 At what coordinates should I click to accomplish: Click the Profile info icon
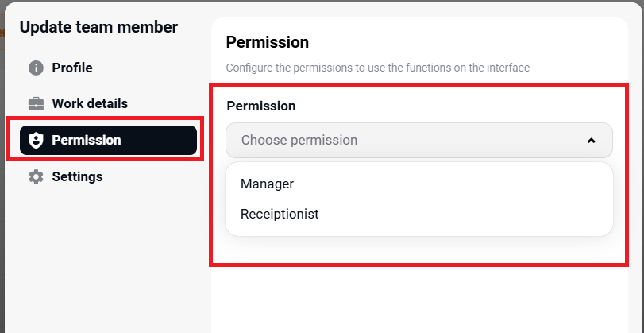pos(36,68)
